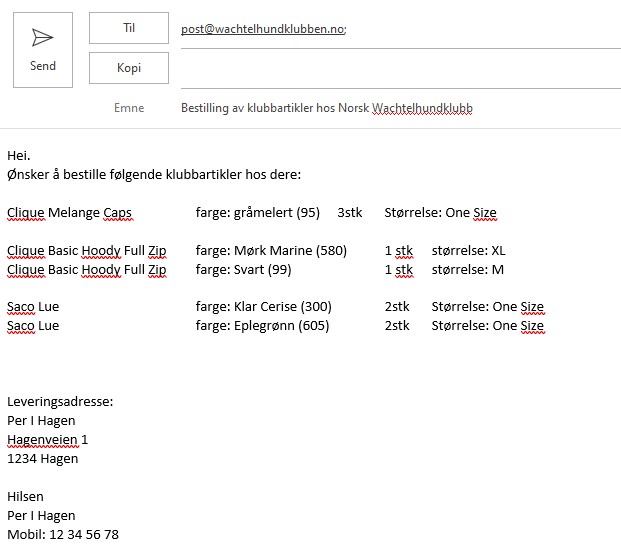Click the 'Hilsen' sign-off line

click(x=25, y=497)
